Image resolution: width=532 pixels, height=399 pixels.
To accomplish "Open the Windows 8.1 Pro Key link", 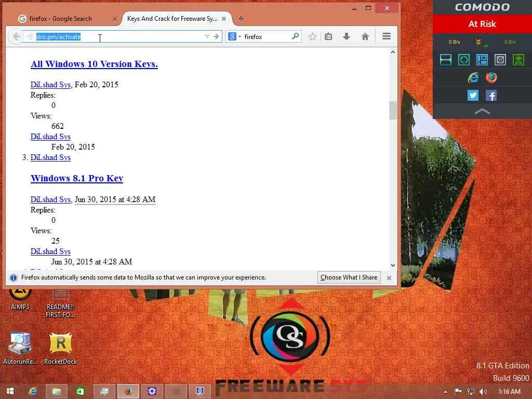I will click(x=77, y=178).
